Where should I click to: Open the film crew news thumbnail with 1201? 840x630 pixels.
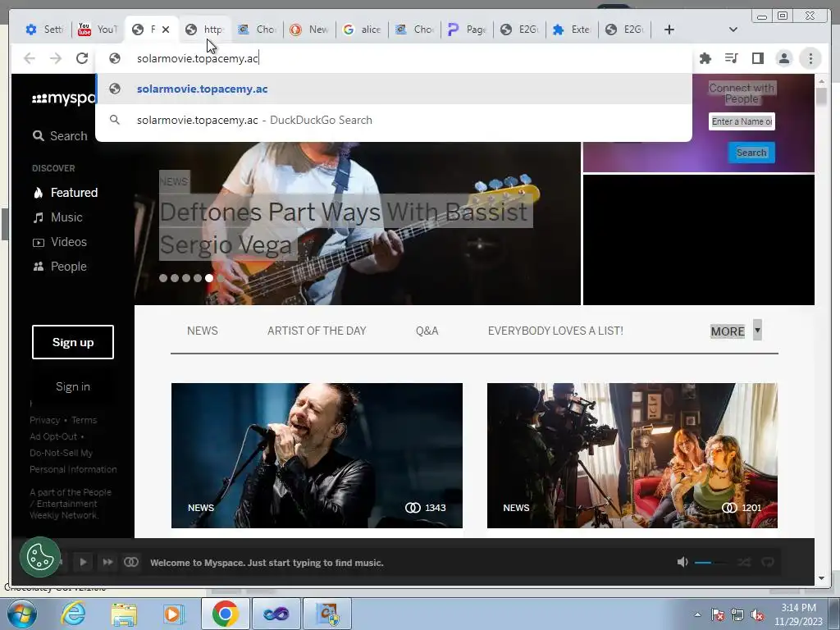tap(632, 455)
